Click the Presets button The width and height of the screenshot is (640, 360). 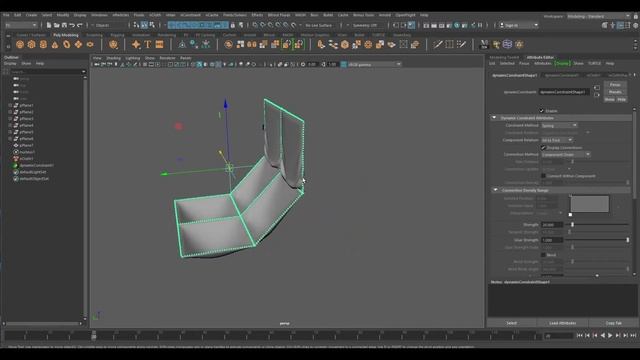(x=615, y=92)
